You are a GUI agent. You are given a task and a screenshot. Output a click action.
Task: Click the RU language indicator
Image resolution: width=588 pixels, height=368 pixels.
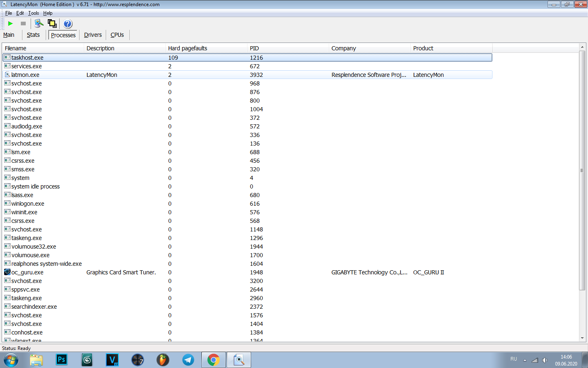click(514, 359)
